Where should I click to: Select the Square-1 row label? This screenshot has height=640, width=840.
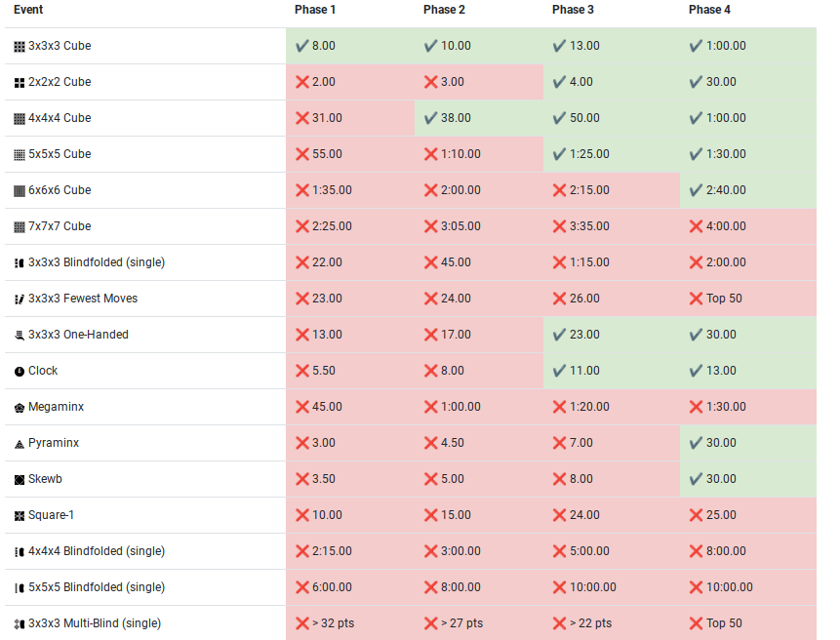[x=52, y=515]
